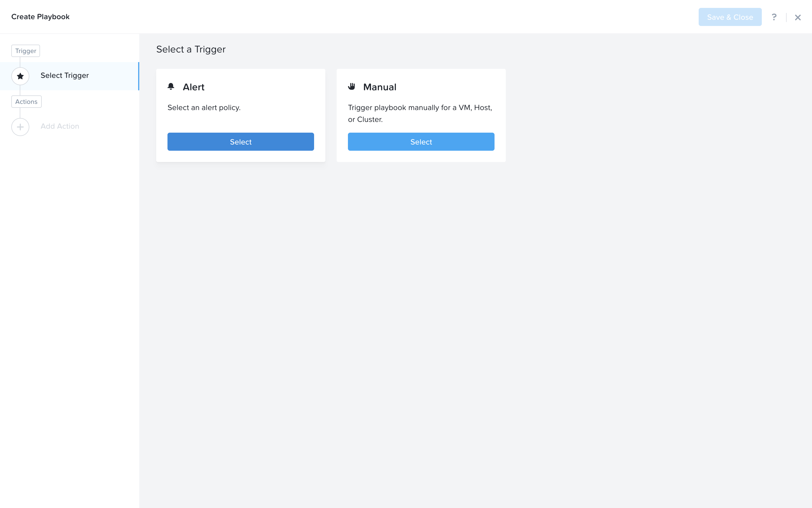Close the Create Playbook dialog

pyautogui.click(x=798, y=17)
